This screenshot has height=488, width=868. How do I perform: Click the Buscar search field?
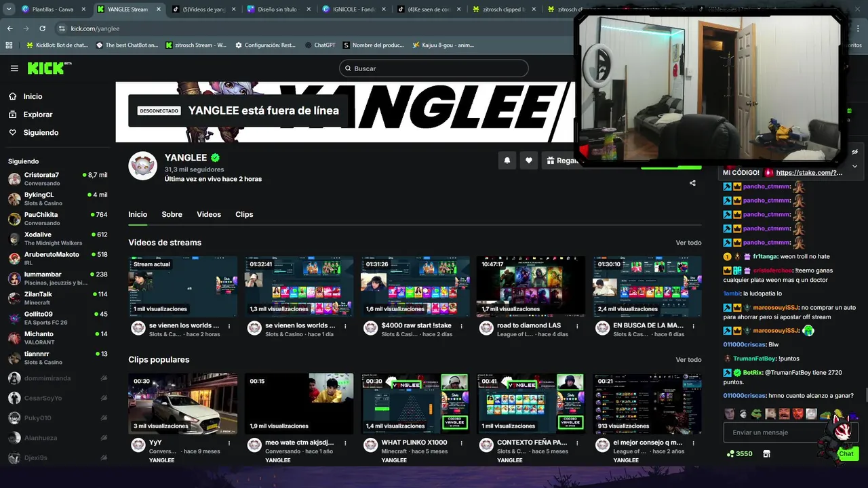click(434, 68)
